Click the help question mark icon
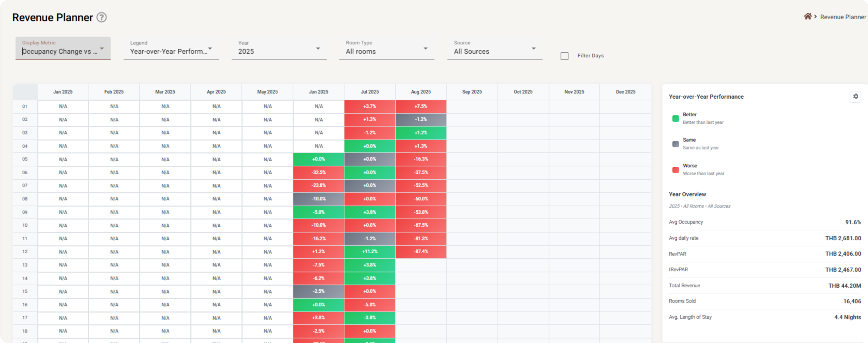 point(101,17)
